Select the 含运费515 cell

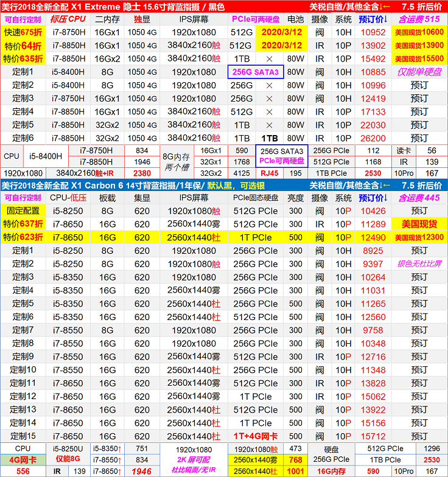point(419,19)
